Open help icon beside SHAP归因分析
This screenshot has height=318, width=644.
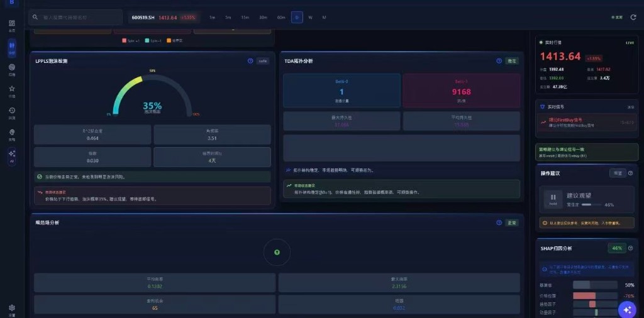pos(630,248)
